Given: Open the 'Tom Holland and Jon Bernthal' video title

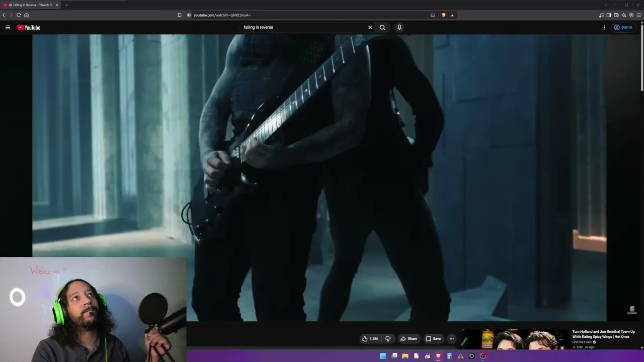Looking at the screenshot, I should click(604, 334).
